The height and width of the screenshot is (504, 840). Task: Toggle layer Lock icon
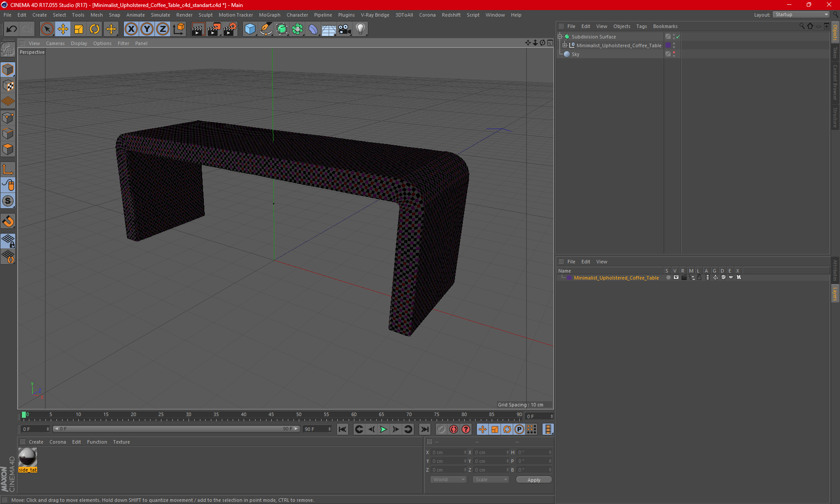coord(699,277)
